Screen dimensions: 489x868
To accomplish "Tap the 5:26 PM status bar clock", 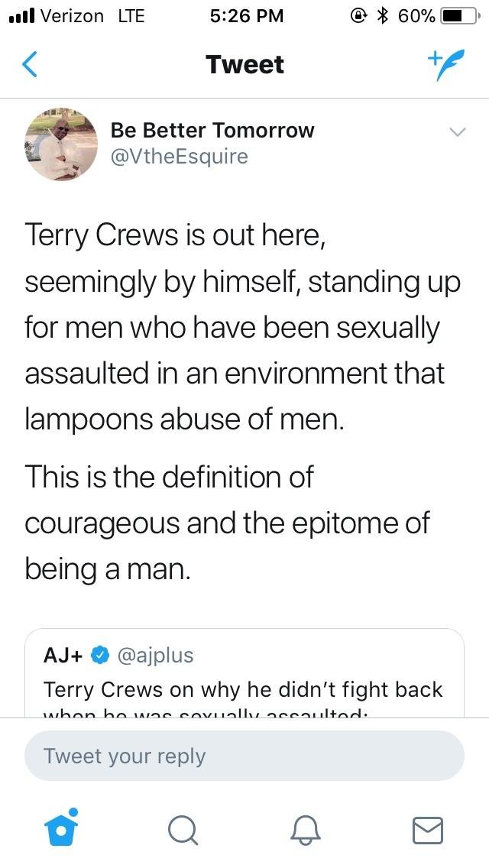I will pyautogui.click(x=246, y=16).
